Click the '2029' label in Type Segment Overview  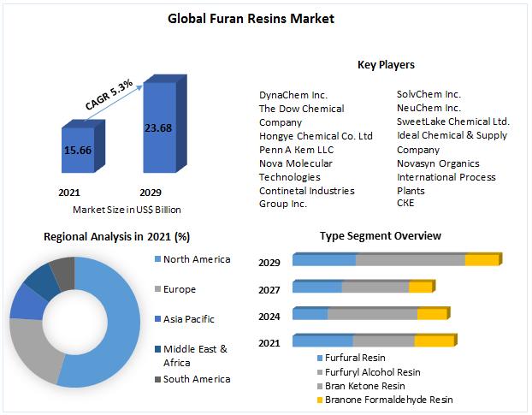pyautogui.click(x=269, y=263)
